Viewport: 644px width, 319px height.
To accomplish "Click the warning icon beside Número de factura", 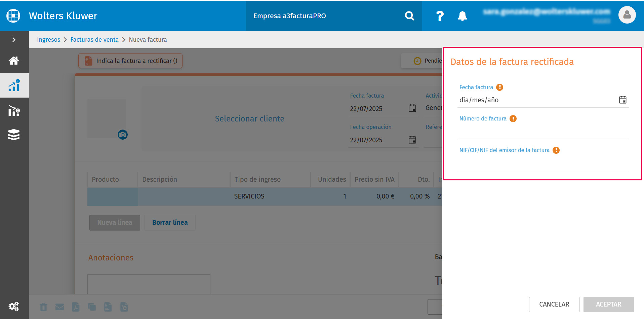I will pyautogui.click(x=513, y=118).
